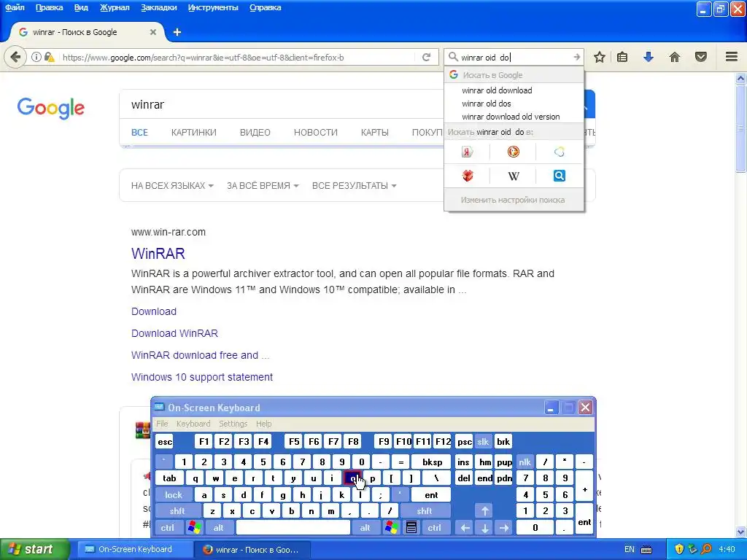
Task: Open Windows 10 support statement link
Action: [202, 377]
